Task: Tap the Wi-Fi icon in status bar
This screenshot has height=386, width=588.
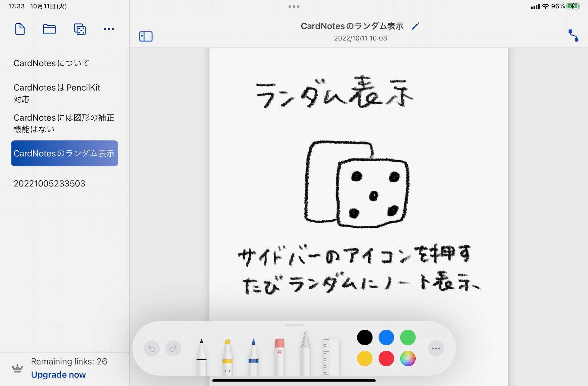Action: click(x=545, y=6)
